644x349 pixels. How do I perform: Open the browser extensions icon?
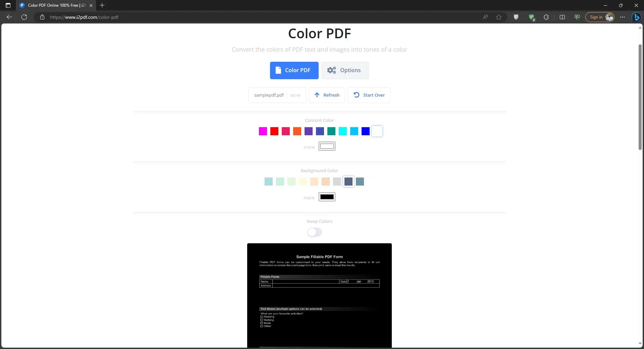click(x=546, y=17)
